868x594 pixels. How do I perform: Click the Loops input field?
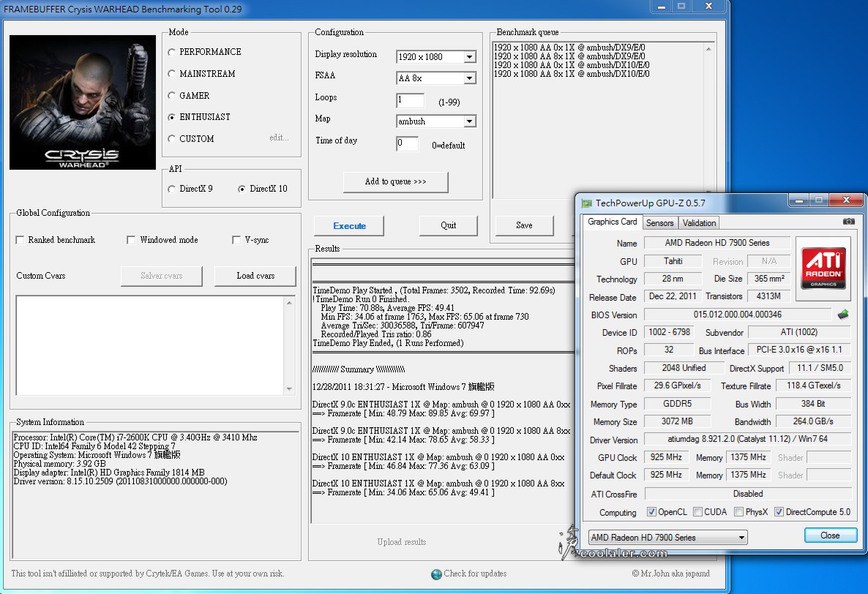(410, 100)
